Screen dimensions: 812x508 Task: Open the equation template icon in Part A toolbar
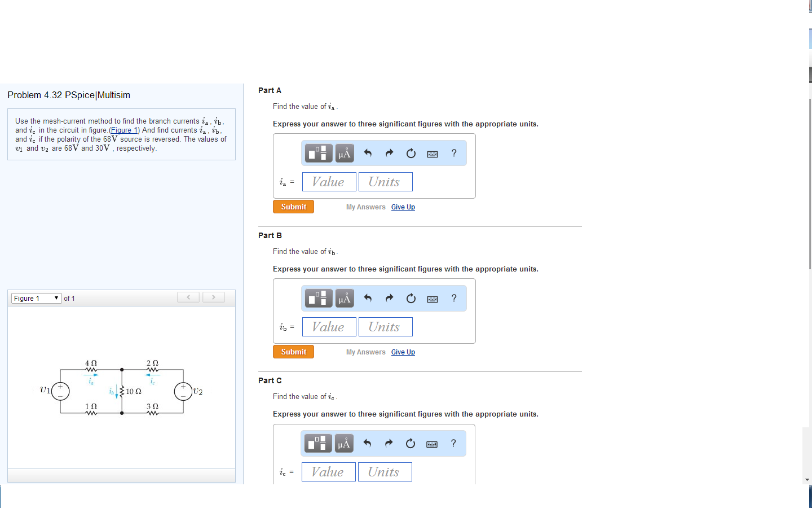318,153
